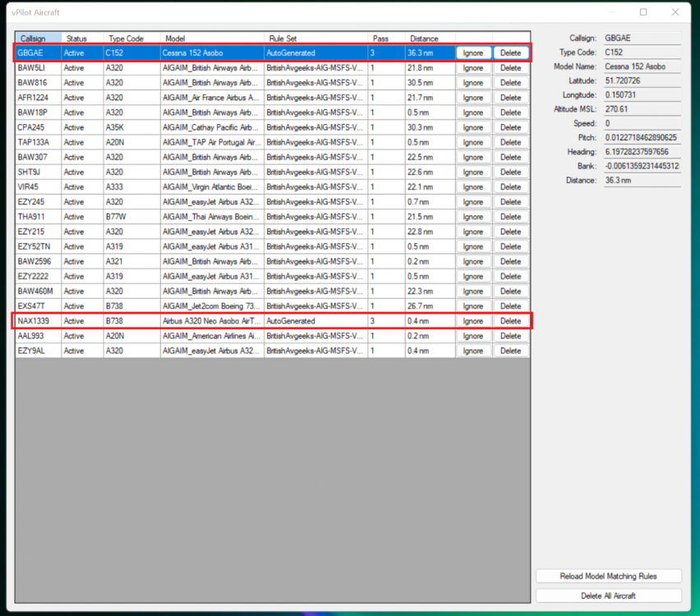
Task: Click the Rule Set column header
Action: point(315,39)
